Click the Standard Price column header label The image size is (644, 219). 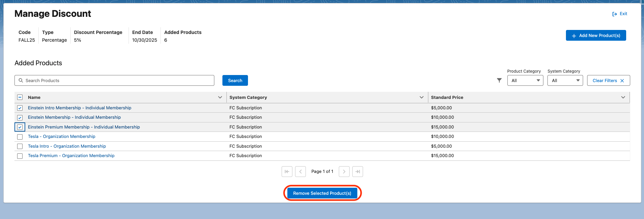[x=447, y=97]
